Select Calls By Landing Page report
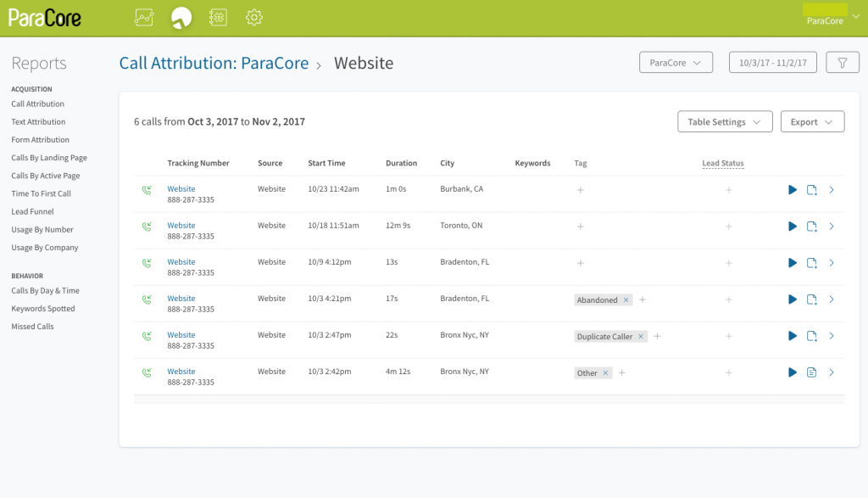This screenshot has height=498, width=868. (49, 158)
